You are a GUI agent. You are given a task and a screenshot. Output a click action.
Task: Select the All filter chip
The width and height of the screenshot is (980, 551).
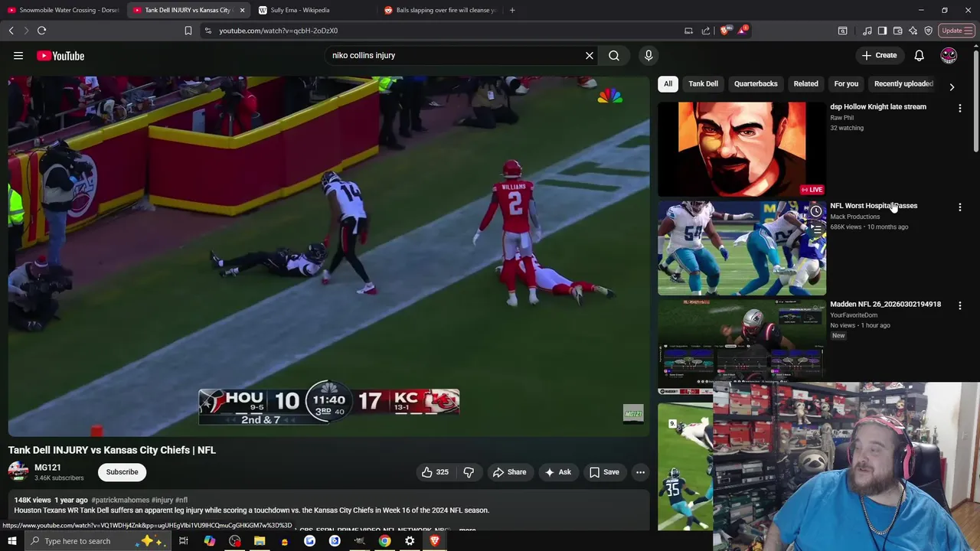click(x=668, y=83)
